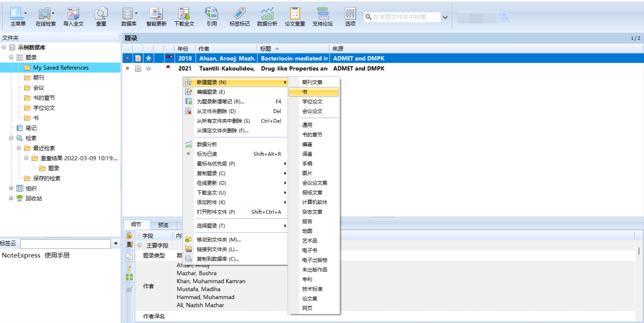Select the My Saved References folder
This screenshot has width=644, height=323.
[61, 67]
